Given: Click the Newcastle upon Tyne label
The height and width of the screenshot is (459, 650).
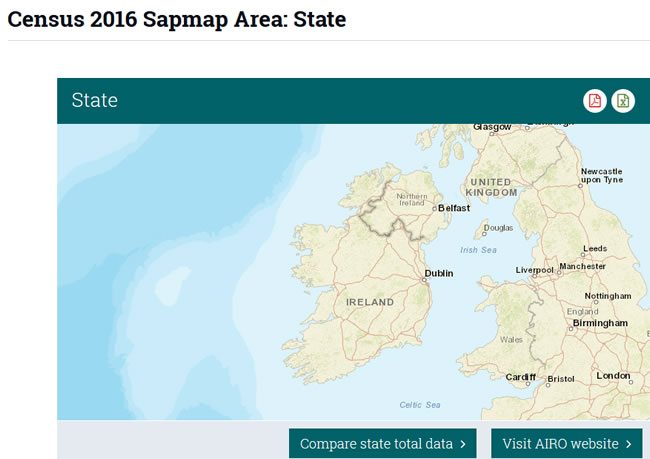Looking at the screenshot, I should (x=601, y=175).
